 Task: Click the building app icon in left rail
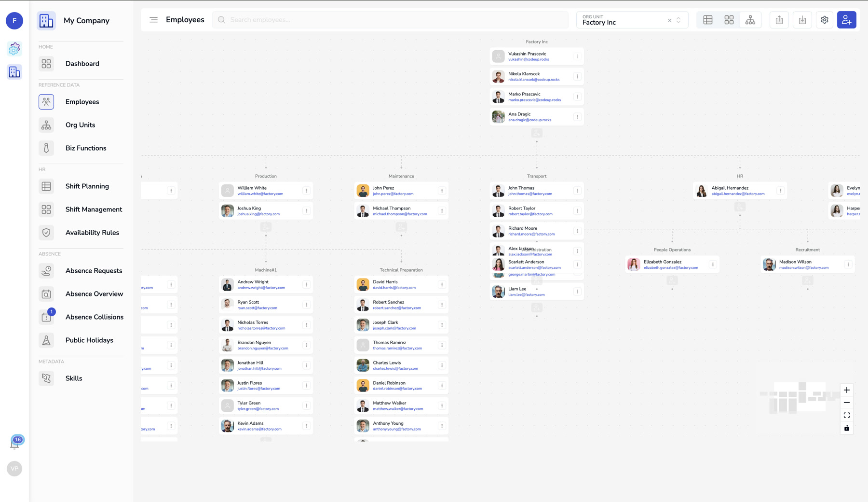[14, 72]
